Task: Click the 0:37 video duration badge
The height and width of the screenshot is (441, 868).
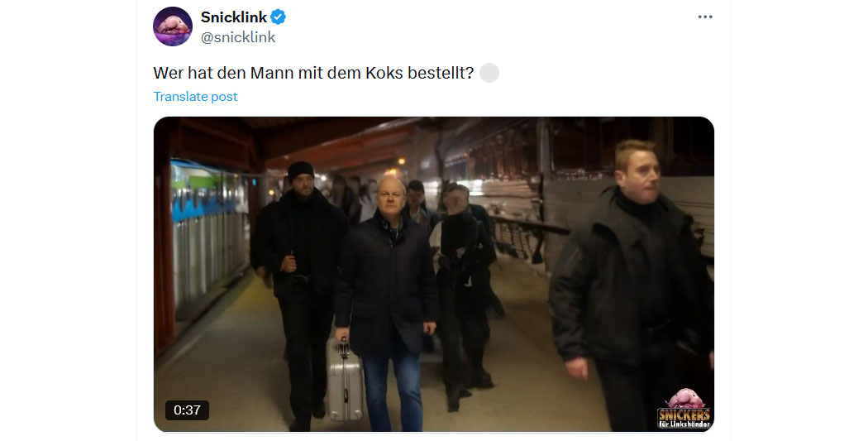Action: pos(187,410)
